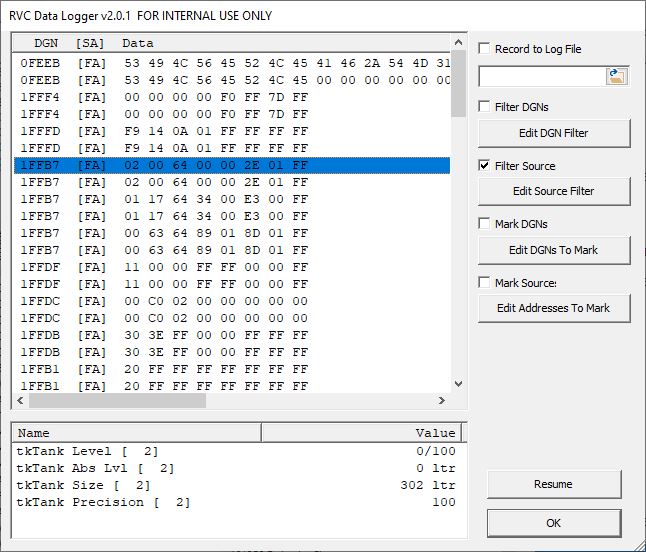Open Edit DGNs To Mark
The image size is (646, 552).
(x=554, y=250)
